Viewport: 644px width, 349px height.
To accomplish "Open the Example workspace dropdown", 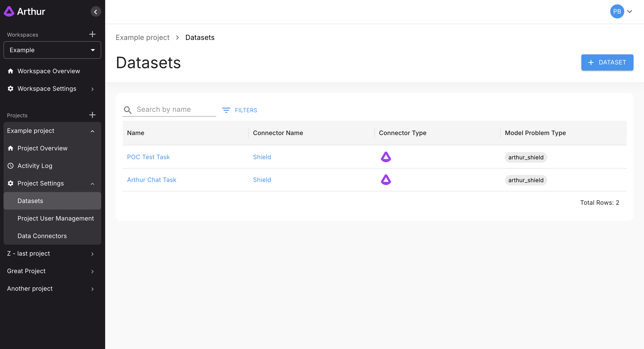I will (x=52, y=50).
